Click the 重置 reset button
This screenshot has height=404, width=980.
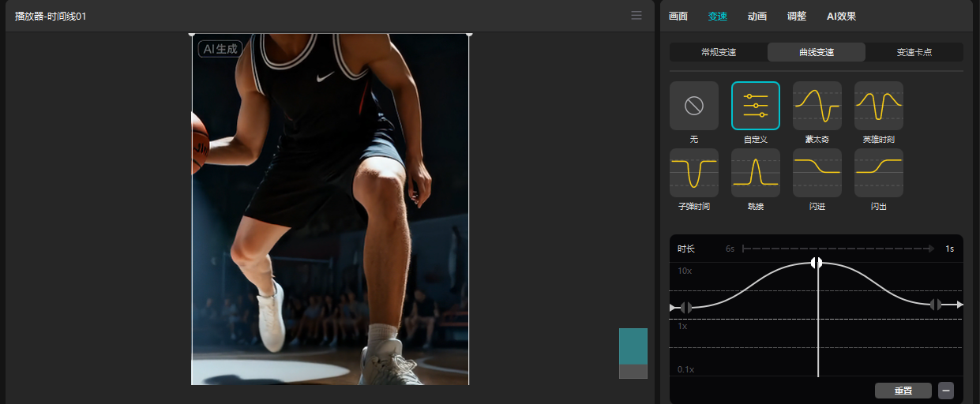point(903,391)
